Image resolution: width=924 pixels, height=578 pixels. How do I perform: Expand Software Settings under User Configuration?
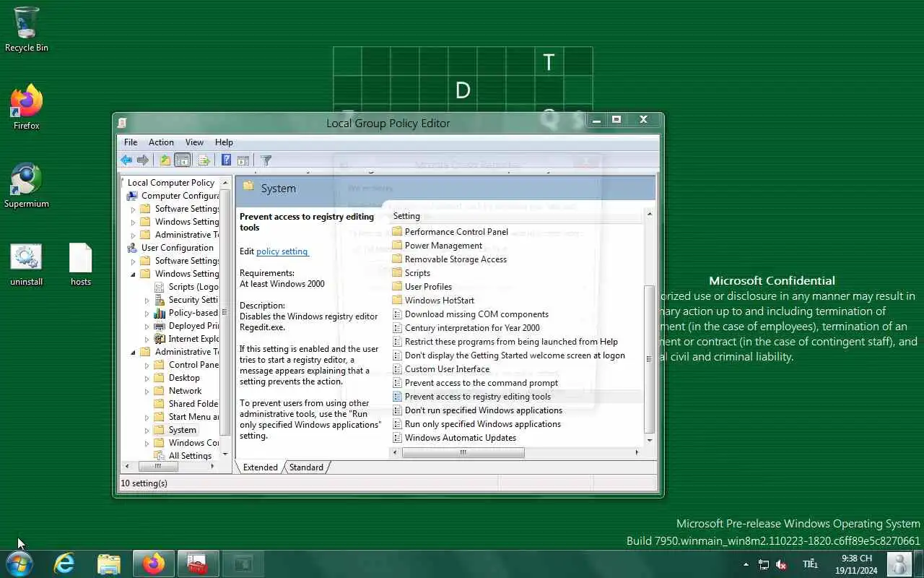[133, 262]
